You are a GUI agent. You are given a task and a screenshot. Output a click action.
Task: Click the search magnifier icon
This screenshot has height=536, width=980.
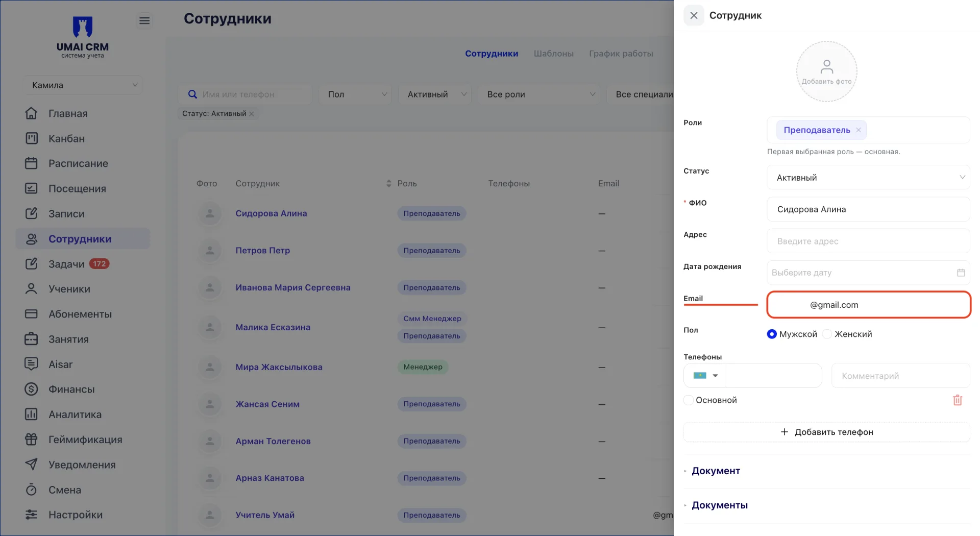192,94
